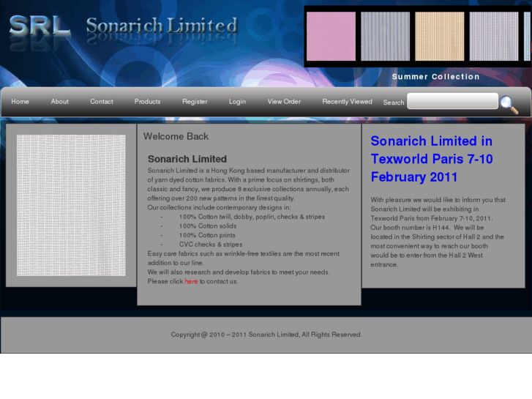Click '100% Cotton prints' list item
Screen dimensions: 532x399
tap(207, 235)
